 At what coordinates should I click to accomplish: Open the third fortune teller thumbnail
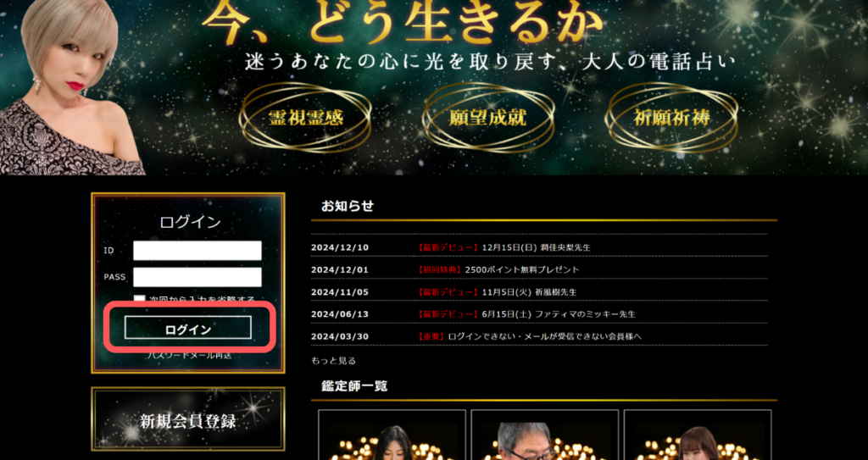[697, 435]
